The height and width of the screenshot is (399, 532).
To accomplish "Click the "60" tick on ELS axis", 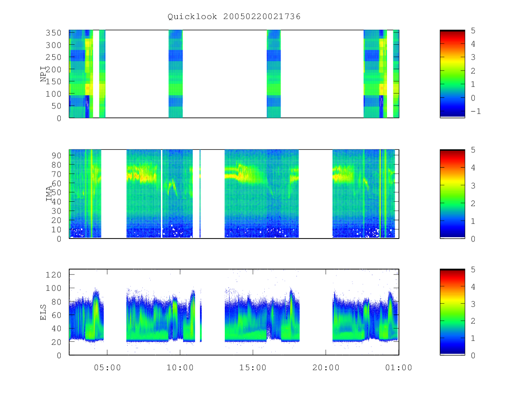I will (57, 315).
